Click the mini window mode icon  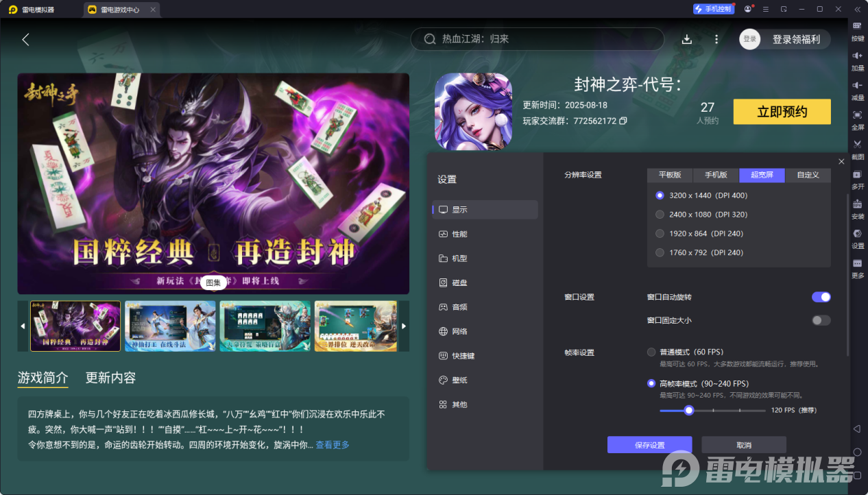[x=783, y=9]
